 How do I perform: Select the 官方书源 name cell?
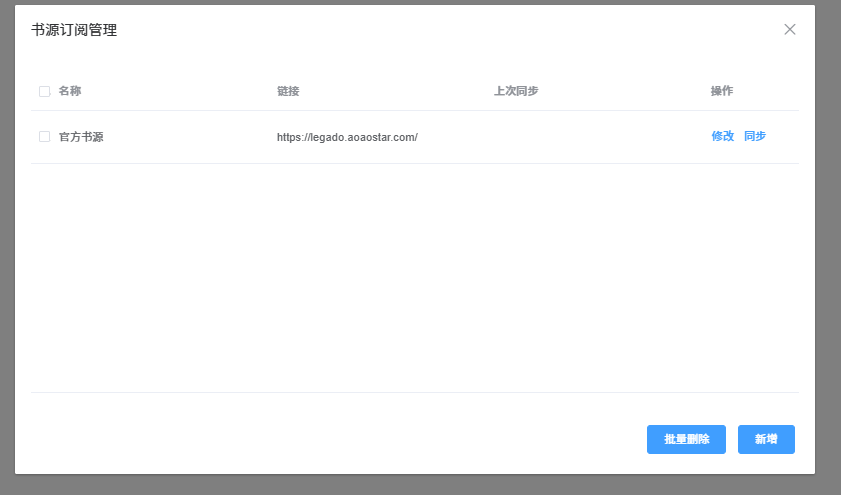pyautogui.click(x=81, y=137)
